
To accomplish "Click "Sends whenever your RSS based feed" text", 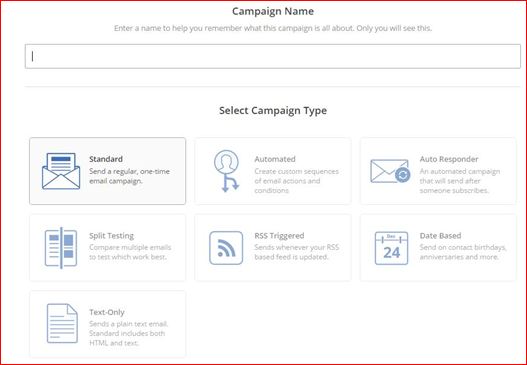I will coord(297,252).
